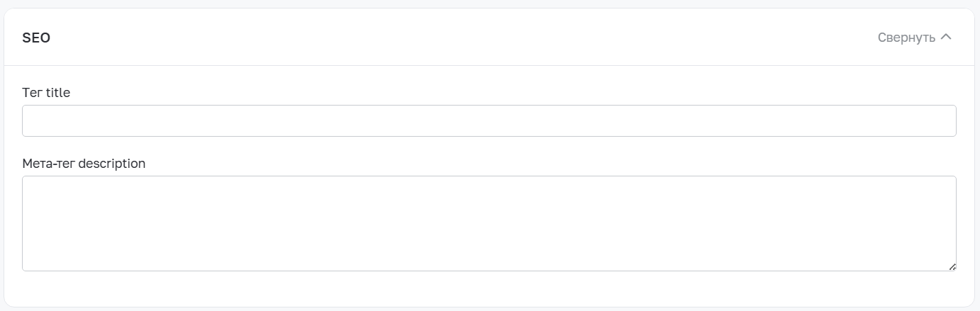Activate the field under Тег title
This screenshot has width=980, height=311.
pos(489,121)
